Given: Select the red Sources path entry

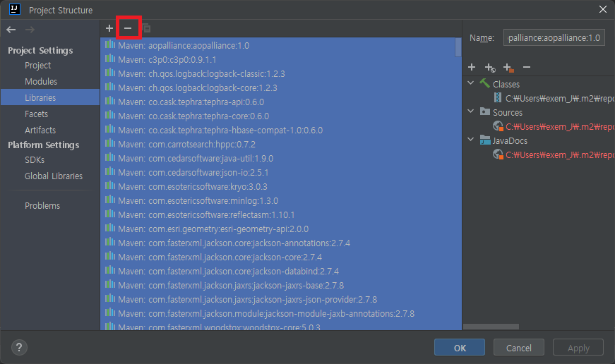Looking at the screenshot, I should [x=560, y=126].
